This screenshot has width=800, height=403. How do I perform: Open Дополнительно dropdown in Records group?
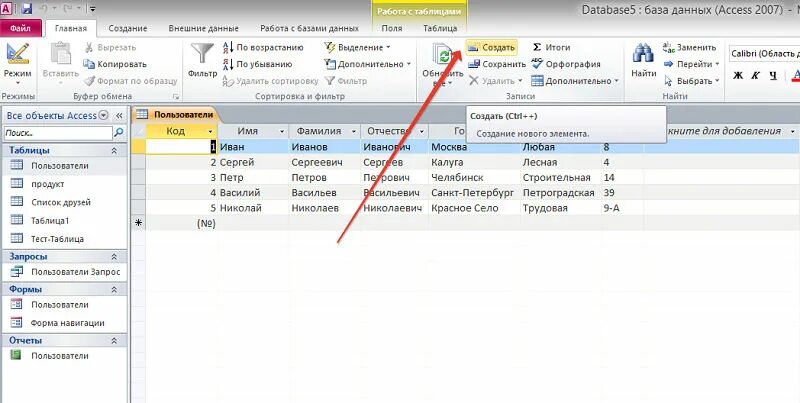[x=575, y=81]
